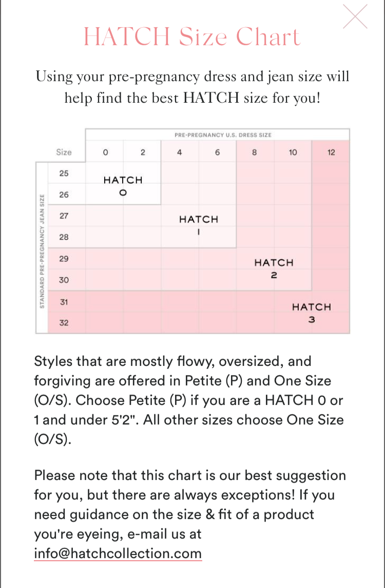The height and width of the screenshot is (588, 385).
Task: Select dress size 6 column header
Action: coord(218,152)
